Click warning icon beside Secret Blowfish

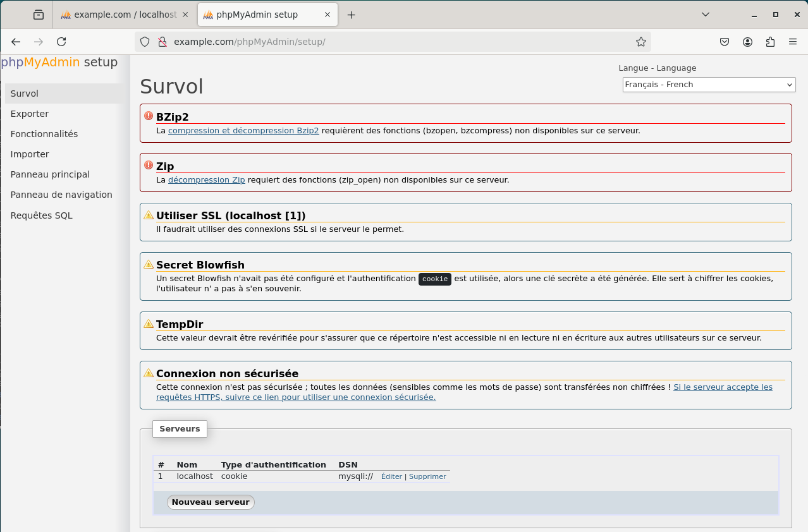tap(149, 264)
